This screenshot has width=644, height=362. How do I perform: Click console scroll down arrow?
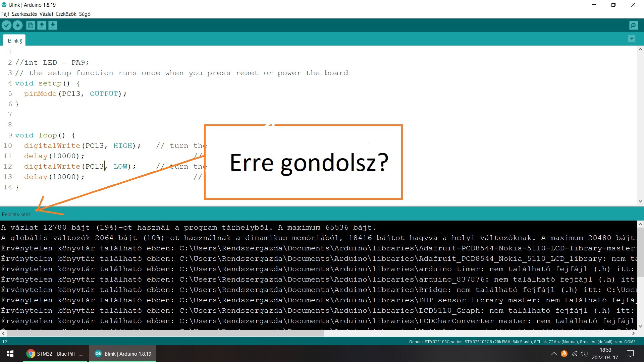(x=640, y=326)
